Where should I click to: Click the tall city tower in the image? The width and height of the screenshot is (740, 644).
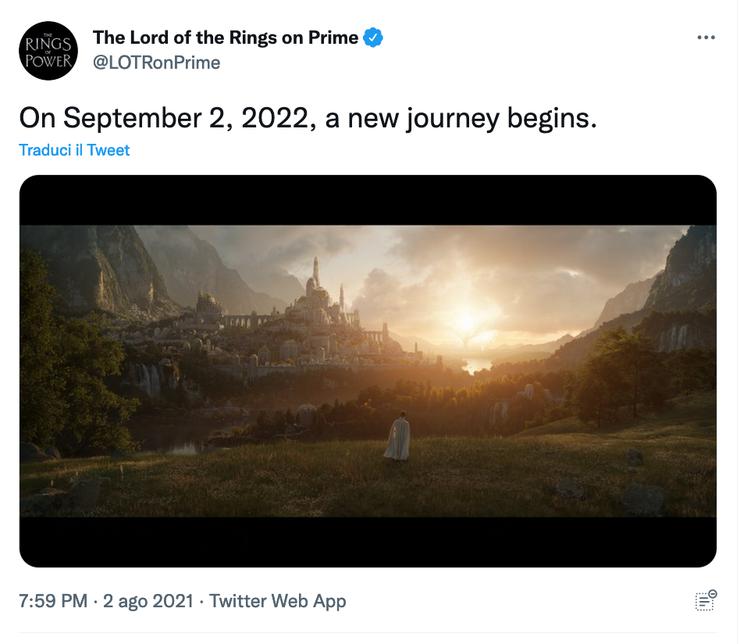coord(316,272)
